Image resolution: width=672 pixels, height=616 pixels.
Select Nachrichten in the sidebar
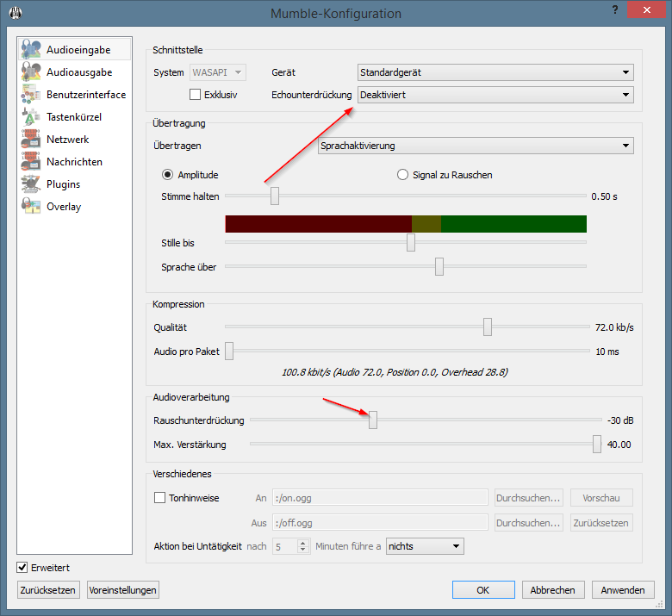(x=75, y=162)
